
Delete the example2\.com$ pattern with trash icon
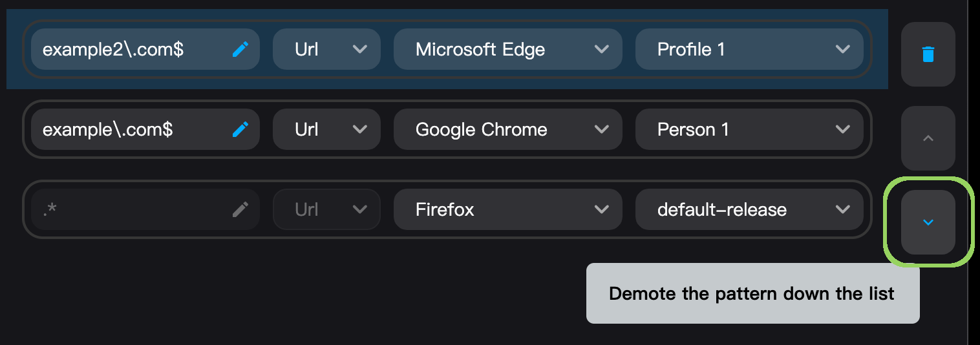point(928,54)
